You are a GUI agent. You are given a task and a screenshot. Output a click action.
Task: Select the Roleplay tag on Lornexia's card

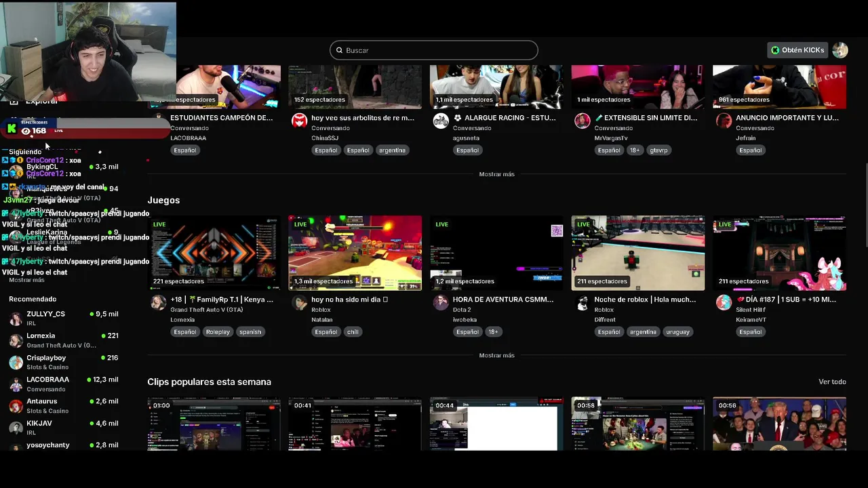[x=218, y=332]
